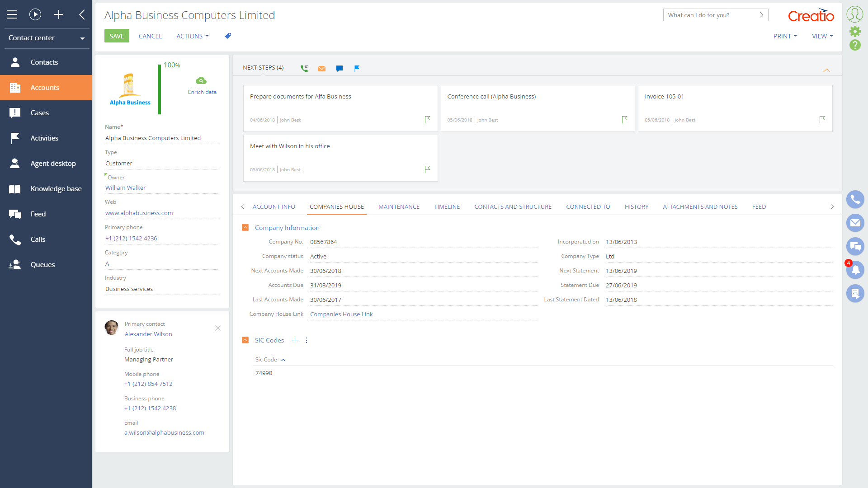The width and height of the screenshot is (868, 488).
Task: Switch to Timeline tab
Action: [447, 206]
